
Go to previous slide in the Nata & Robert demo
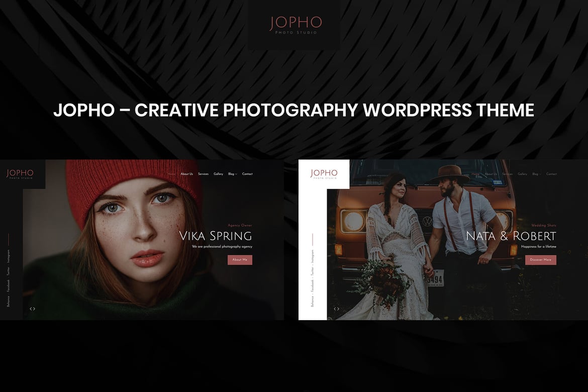point(335,309)
